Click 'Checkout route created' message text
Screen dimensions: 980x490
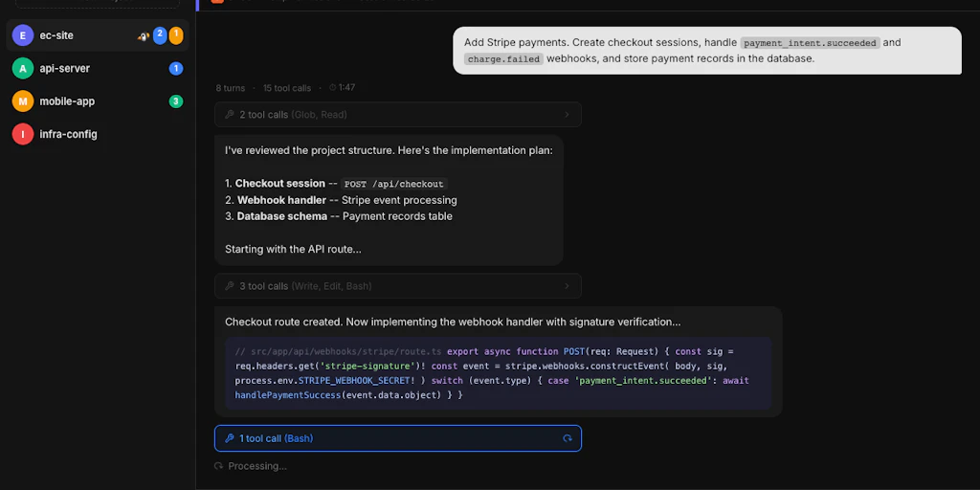tap(453, 323)
